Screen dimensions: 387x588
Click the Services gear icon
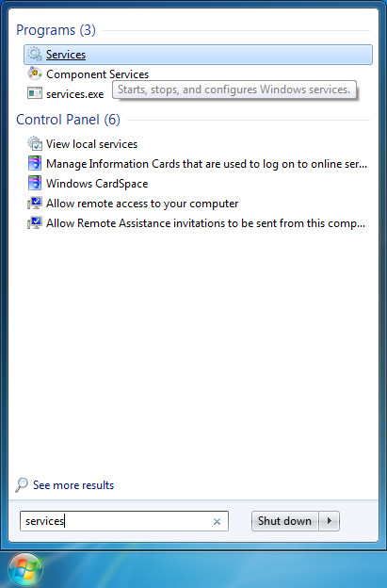35,55
